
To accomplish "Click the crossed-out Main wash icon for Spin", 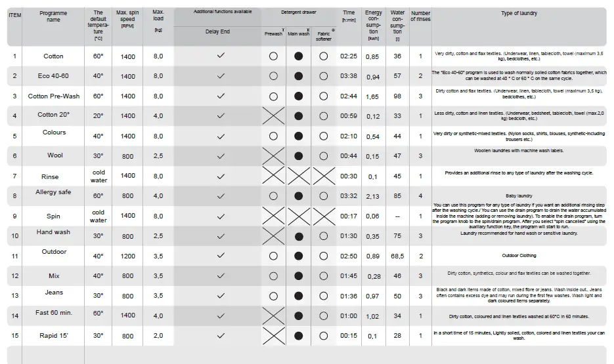I will point(299,216).
